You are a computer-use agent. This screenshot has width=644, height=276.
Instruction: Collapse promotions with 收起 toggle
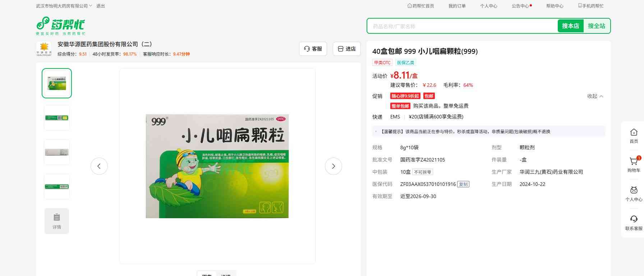[x=595, y=96]
